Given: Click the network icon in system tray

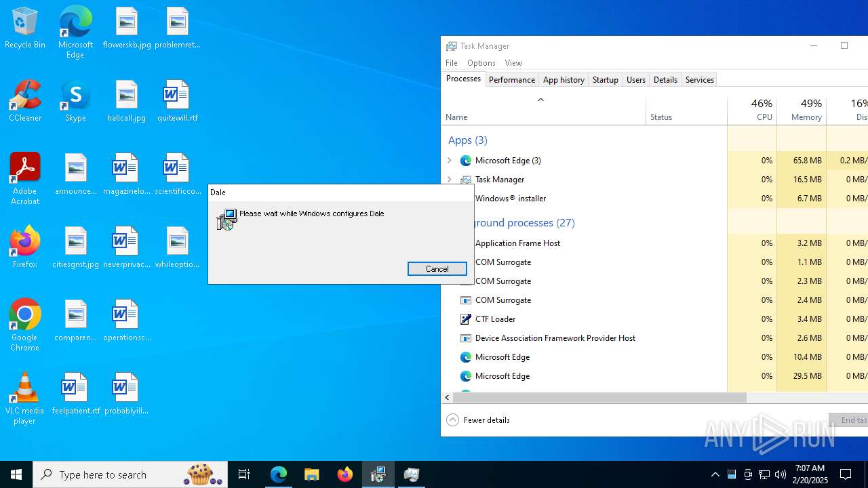Looking at the screenshot, I should 764,474.
